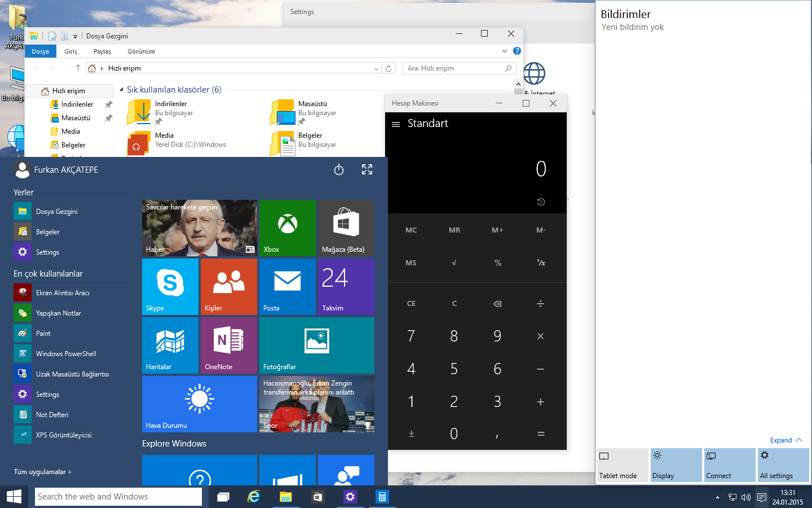Show hidden system tray icons
Image resolution: width=812 pixels, height=508 pixels.
tap(717, 497)
